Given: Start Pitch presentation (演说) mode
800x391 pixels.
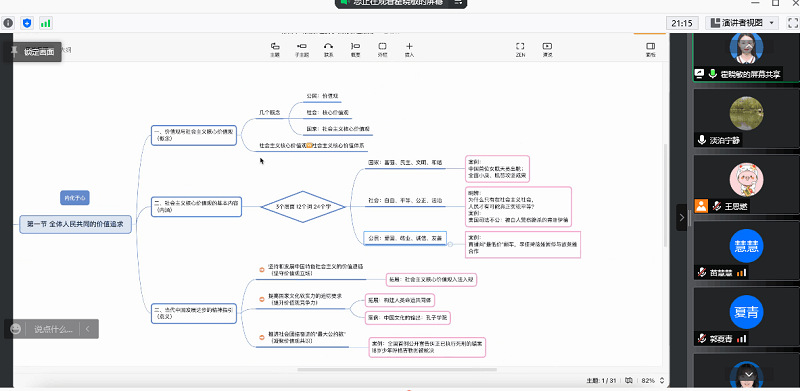Looking at the screenshot, I should 547,49.
